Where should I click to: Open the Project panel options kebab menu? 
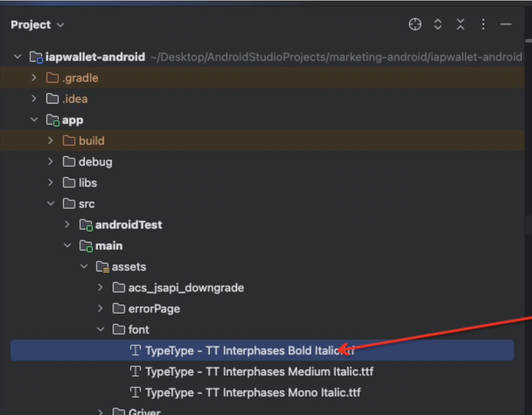pyautogui.click(x=483, y=25)
